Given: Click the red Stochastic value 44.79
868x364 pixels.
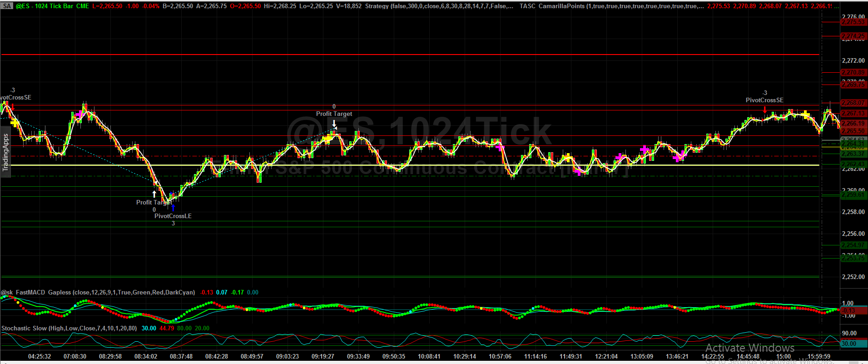Looking at the screenshot, I should (x=167, y=328).
